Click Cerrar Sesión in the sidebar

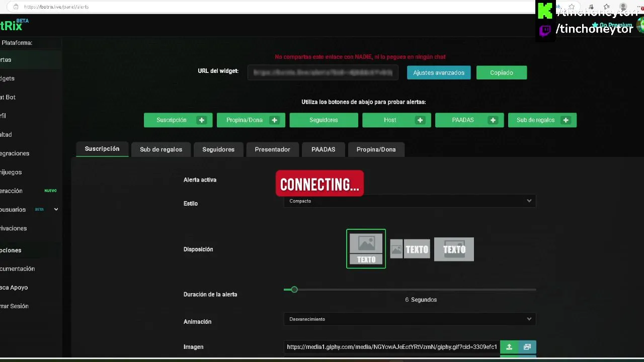click(x=30, y=306)
